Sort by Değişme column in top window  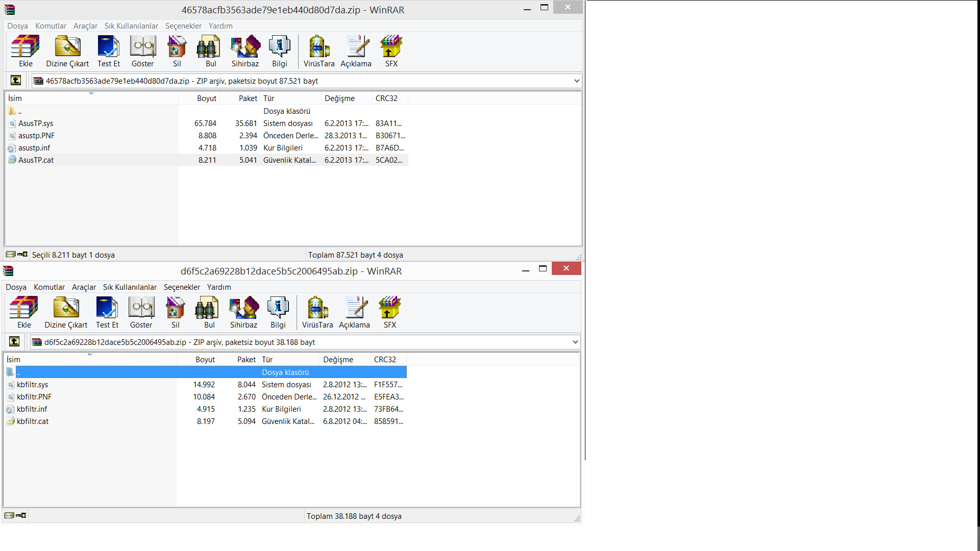point(347,98)
